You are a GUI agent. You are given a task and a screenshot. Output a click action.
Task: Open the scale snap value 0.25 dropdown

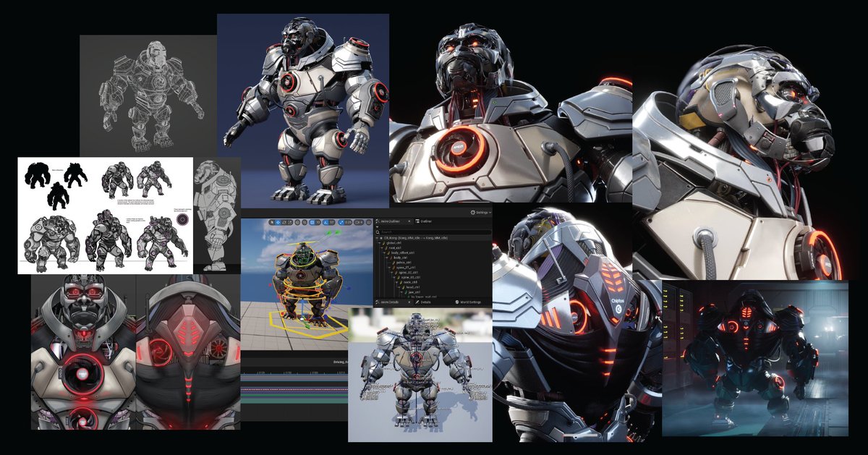click(348, 222)
